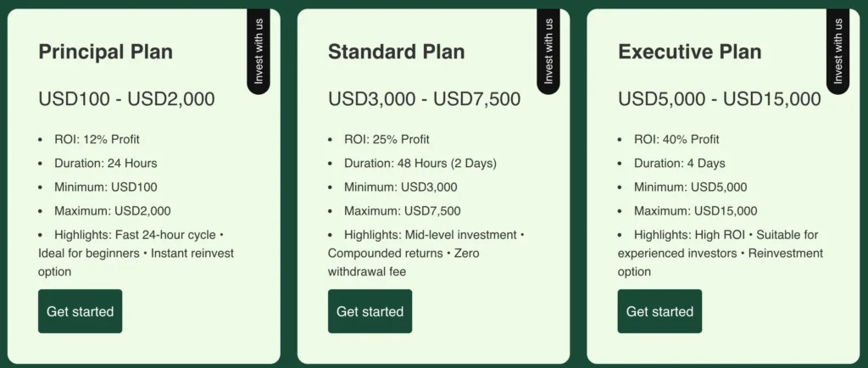Click the 'Duration: 4 Days' entry
868x368 pixels.
click(679, 163)
